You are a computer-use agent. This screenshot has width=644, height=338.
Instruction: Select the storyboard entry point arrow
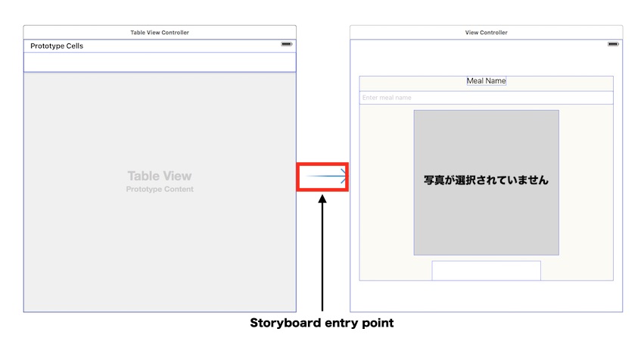click(325, 177)
